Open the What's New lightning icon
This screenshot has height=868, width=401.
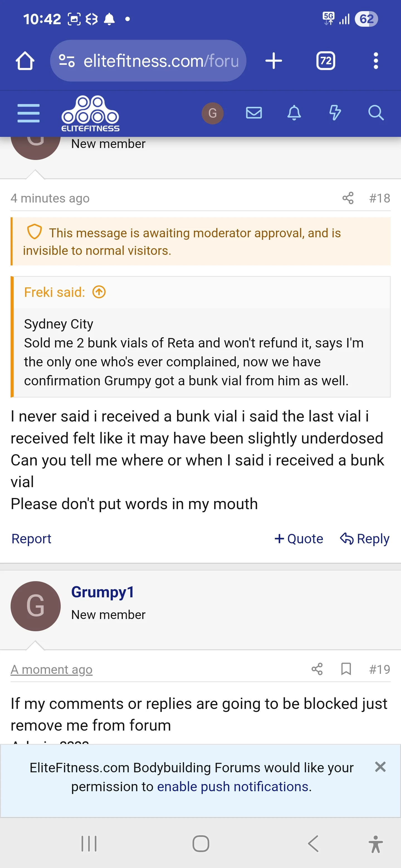[x=334, y=113]
